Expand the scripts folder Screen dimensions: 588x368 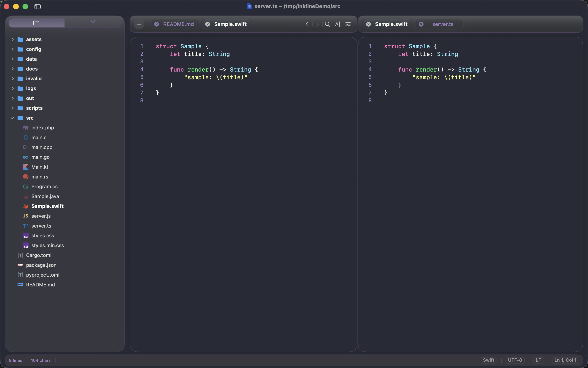12,108
